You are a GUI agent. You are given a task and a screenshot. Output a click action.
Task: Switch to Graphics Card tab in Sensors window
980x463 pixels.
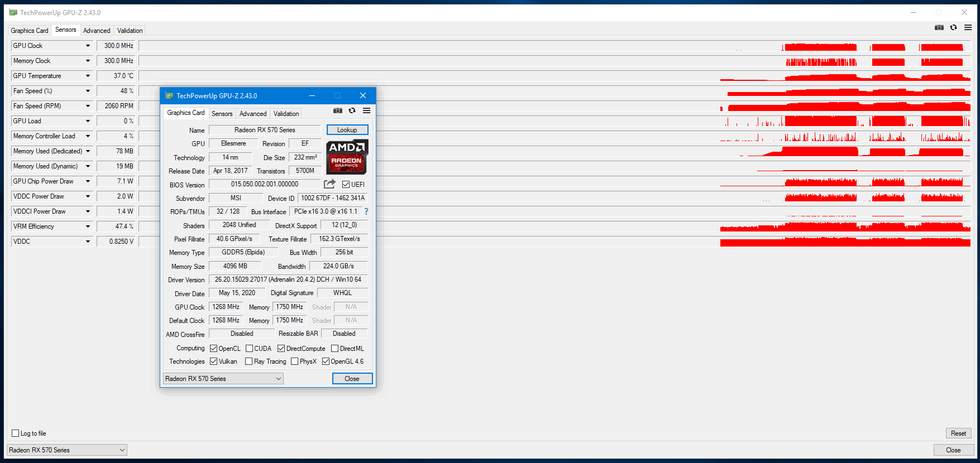click(x=30, y=31)
